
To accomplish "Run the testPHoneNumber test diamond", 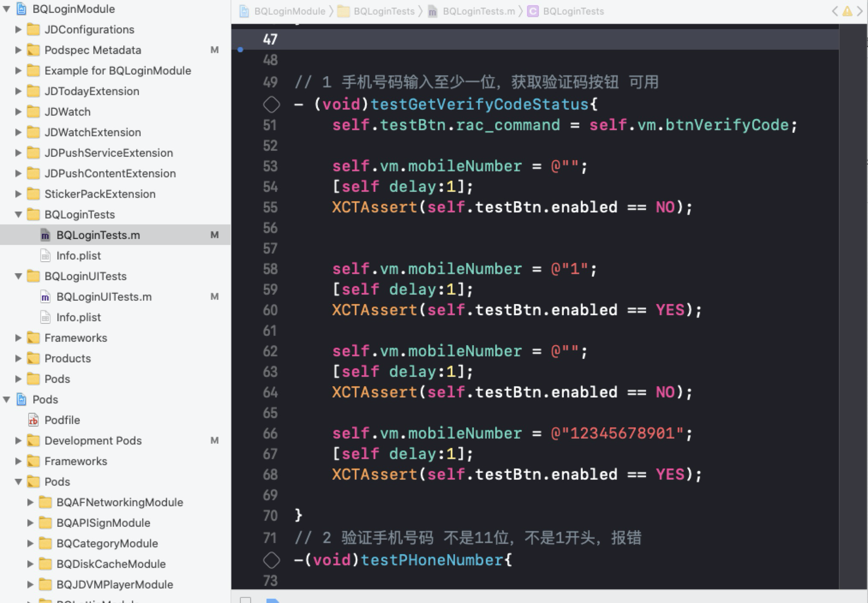I will (x=271, y=560).
